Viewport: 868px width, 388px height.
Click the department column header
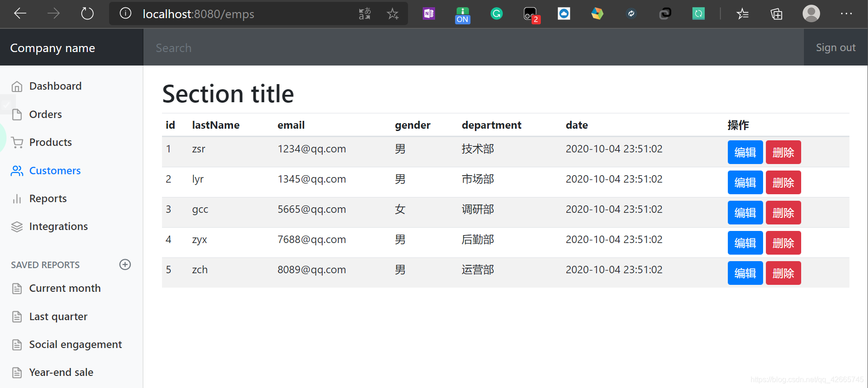pyautogui.click(x=492, y=125)
